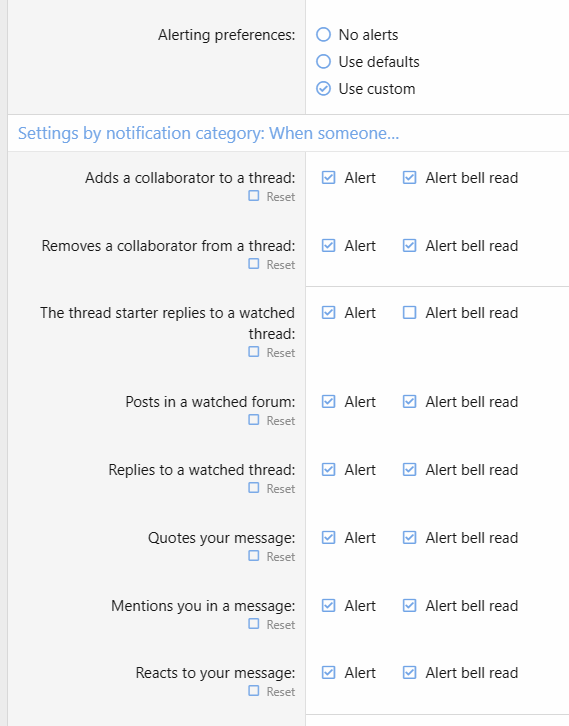Check Reset under thread starter replies row
The width and height of the screenshot is (569, 726).
coord(254,352)
